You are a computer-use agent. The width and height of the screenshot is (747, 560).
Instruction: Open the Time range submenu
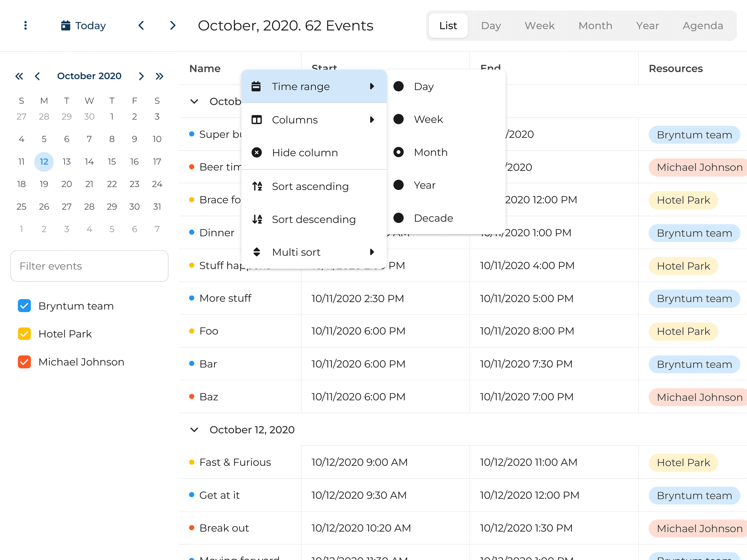coord(301,86)
